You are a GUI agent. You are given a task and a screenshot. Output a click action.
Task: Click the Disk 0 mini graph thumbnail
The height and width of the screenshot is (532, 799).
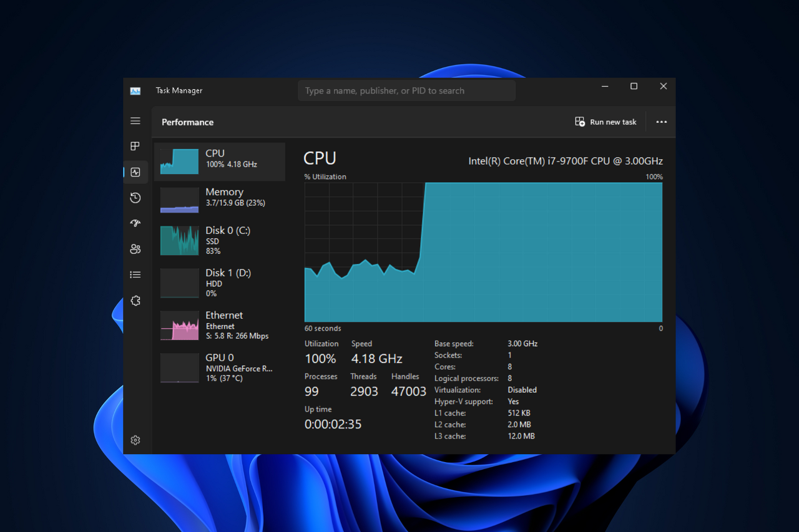point(179,241)
